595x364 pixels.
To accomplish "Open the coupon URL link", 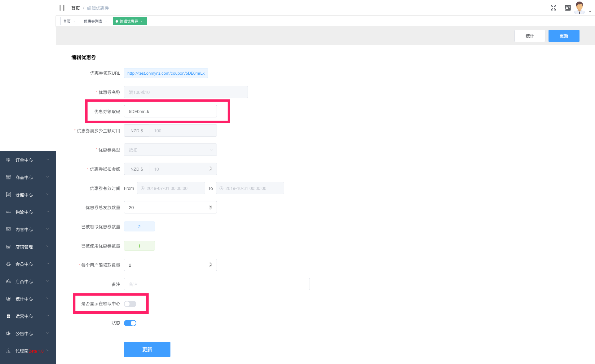I will [166, 73].
